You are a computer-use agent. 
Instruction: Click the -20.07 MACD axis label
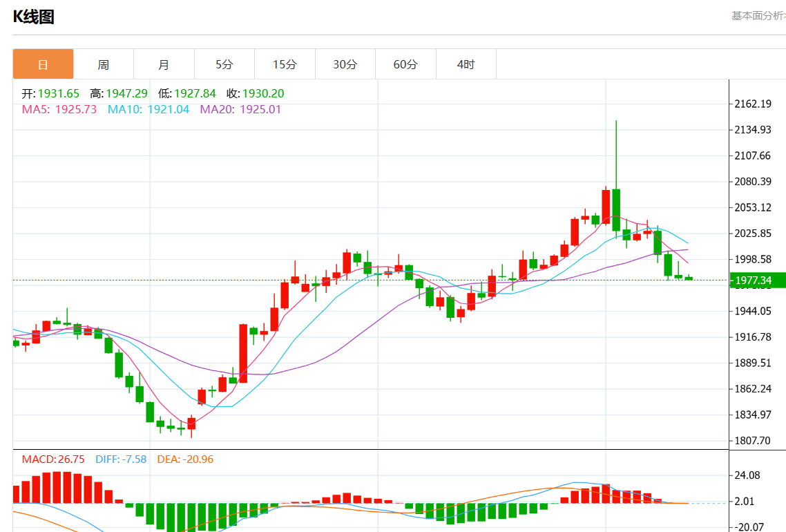(x=749, y=527)
